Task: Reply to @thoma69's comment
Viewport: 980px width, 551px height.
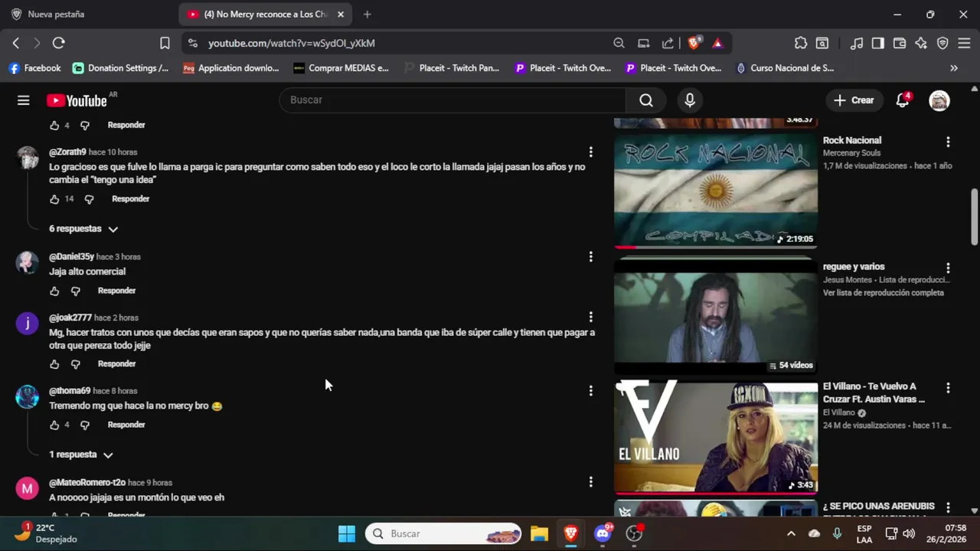Action: (x=126, y=425)
